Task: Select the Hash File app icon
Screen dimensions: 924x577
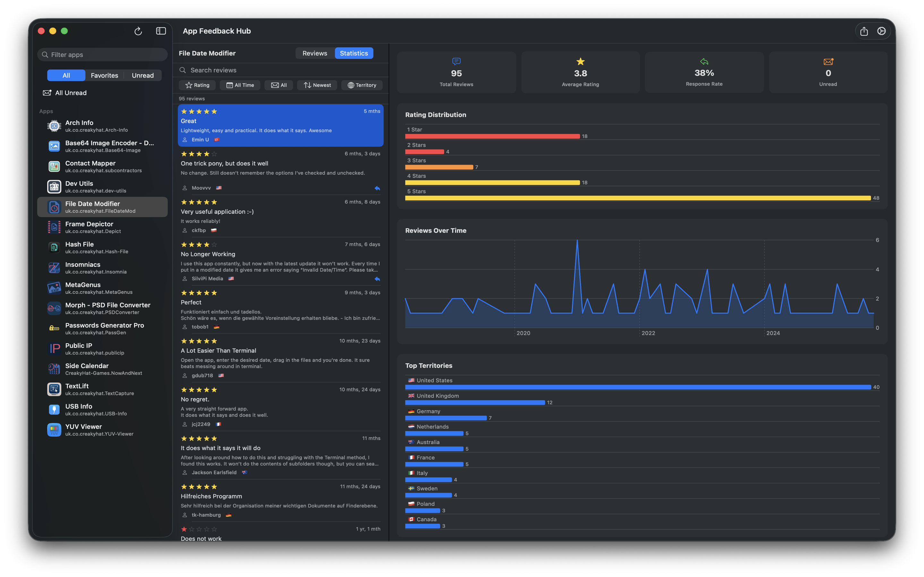Action: tap(54, 247)
